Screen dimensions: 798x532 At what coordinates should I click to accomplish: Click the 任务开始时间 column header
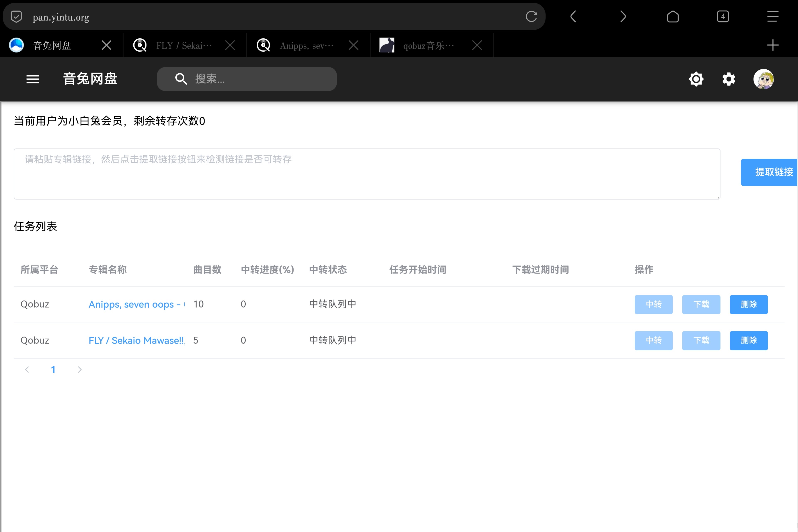tap(418, 270)
